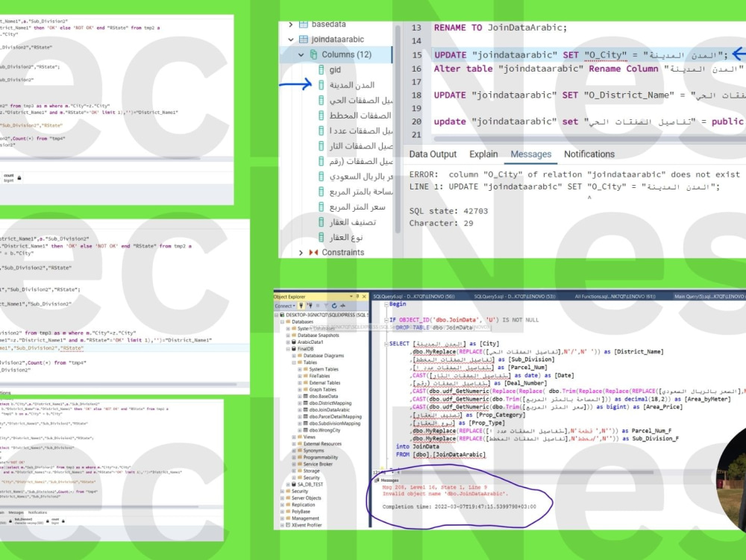The image size is (746, 560).
Task: Open the Notifications tab in pgAdmin
Action: [589, 154]
